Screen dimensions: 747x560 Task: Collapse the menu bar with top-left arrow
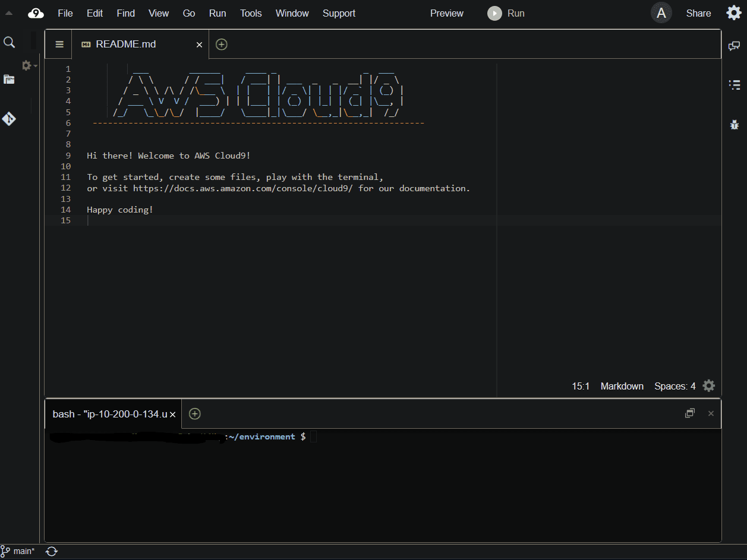click(9, 13)
